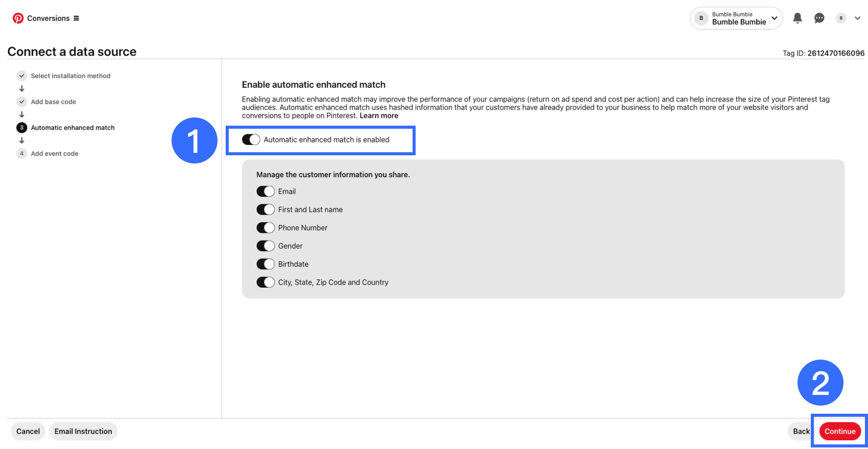Open the Conversions hamburger menu

point(76,18)
